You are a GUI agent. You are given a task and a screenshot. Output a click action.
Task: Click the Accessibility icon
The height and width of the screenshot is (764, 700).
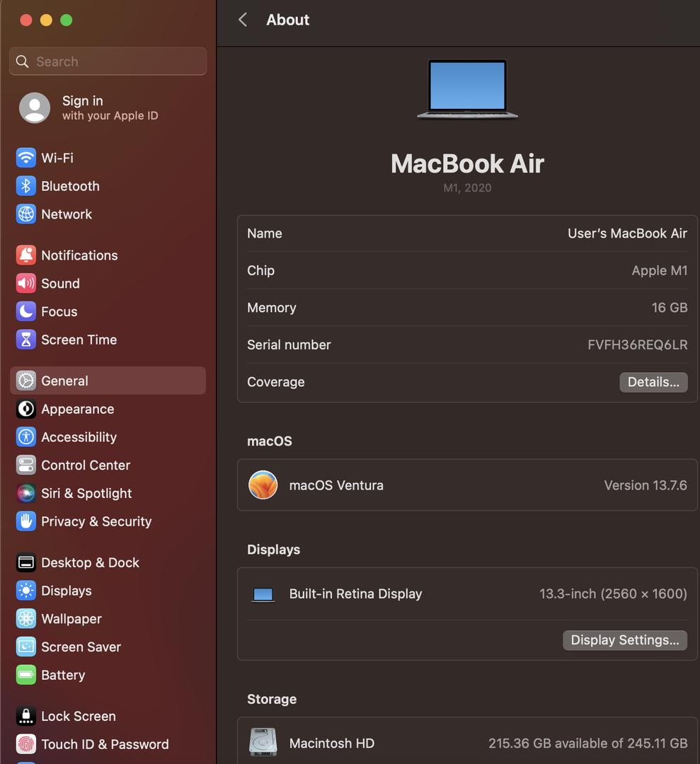[x=26, y=437]
